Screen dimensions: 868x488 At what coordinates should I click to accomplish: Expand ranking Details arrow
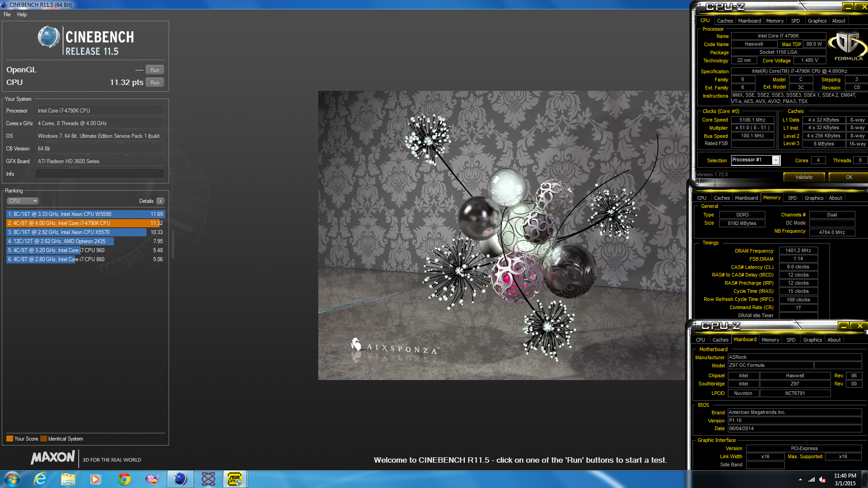pyautogui.click(x=160, y=201)
